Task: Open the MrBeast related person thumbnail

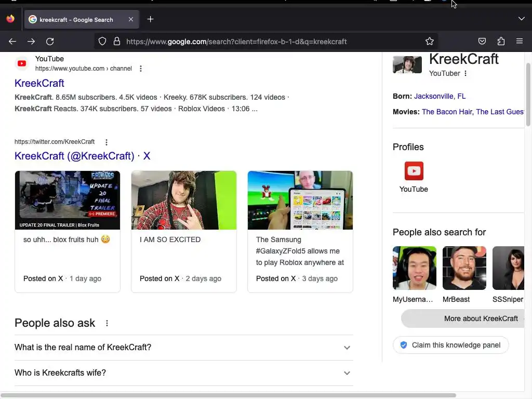Action: pyautogui.click(x=464, y=268)
